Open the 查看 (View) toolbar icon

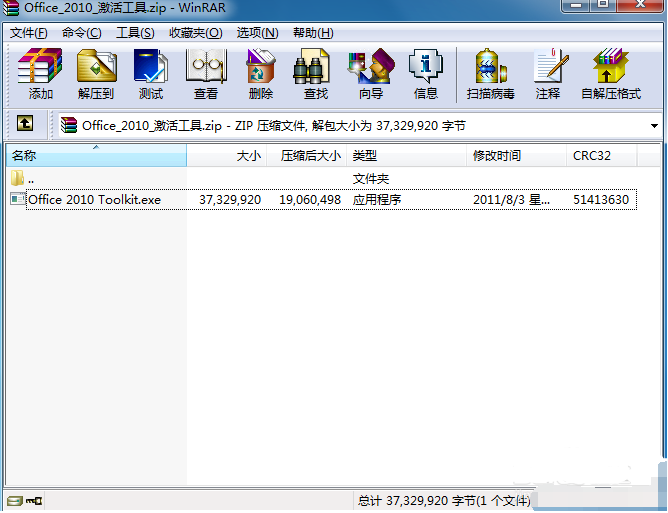(206, 74)
